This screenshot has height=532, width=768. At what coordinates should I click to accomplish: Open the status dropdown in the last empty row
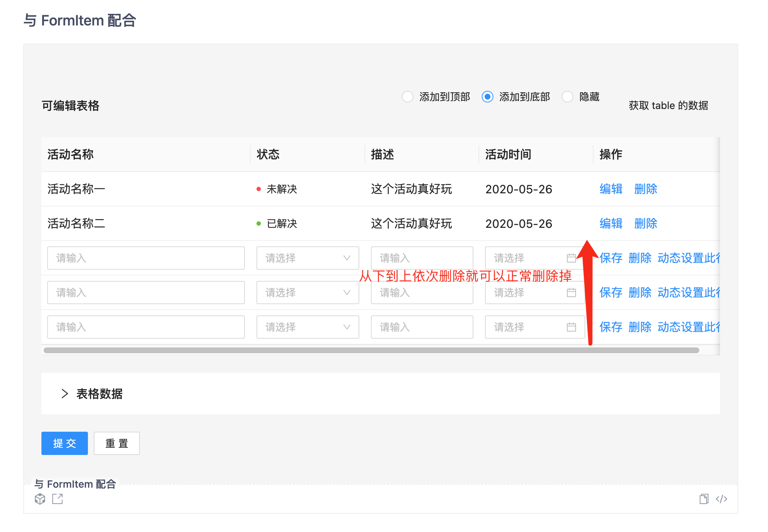(307, 327)
